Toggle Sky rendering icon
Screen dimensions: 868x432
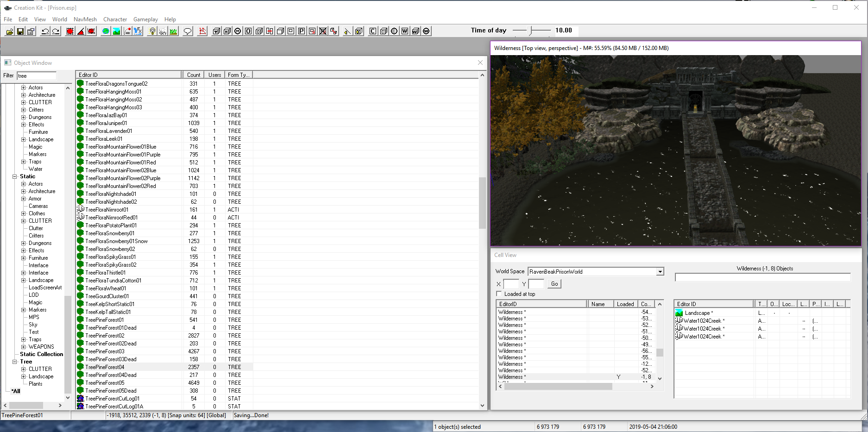[163, 31]
